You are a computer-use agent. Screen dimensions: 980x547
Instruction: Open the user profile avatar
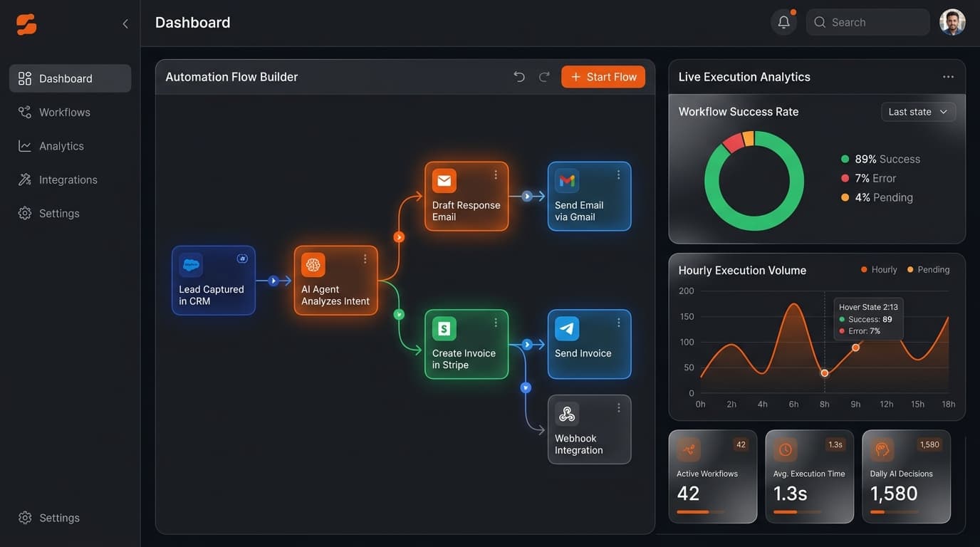[952, 22]
